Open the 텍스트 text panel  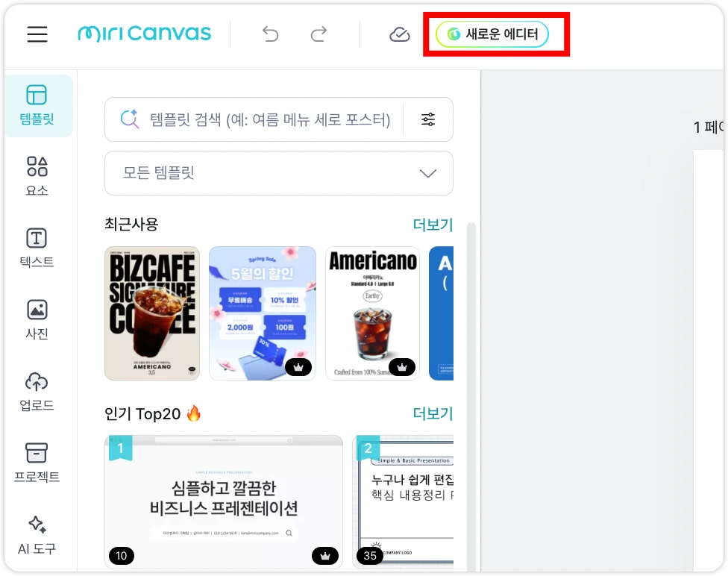(x=37, y=248)
